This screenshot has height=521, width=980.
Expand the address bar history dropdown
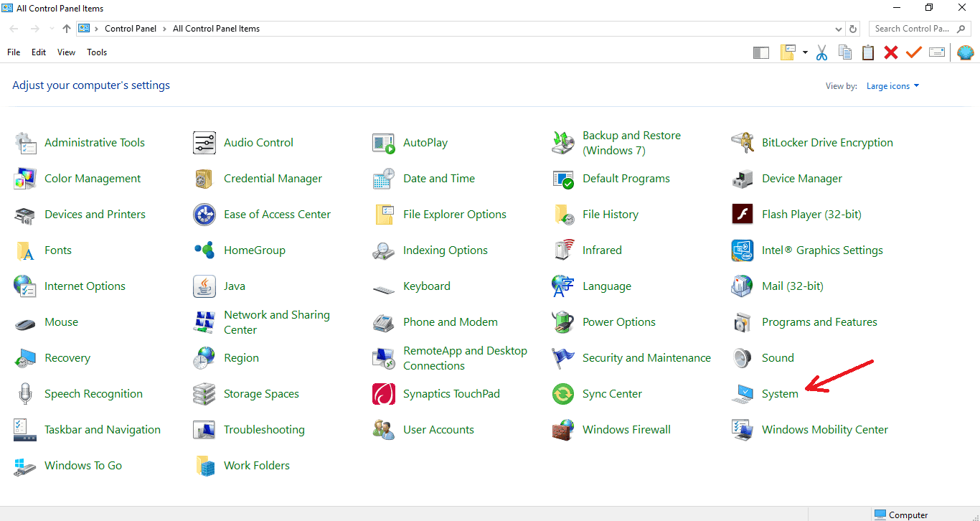pos(839,29)
